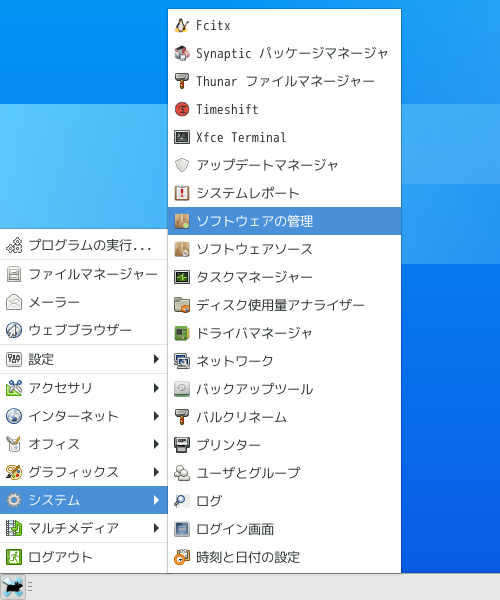500x600 pixels.
Task: Open Xfce Terminal entry text
Action: [241, 137]
